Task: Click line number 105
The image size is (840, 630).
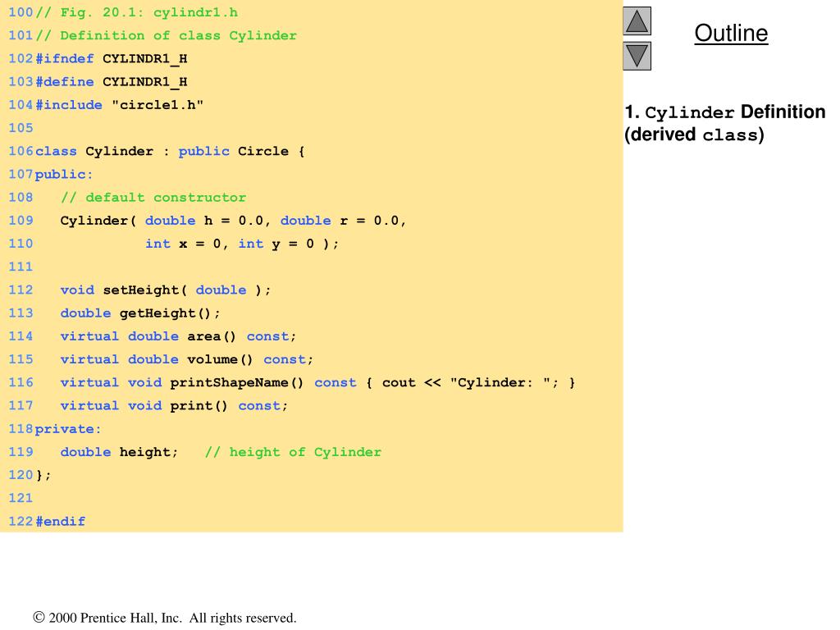Action: 21,128
